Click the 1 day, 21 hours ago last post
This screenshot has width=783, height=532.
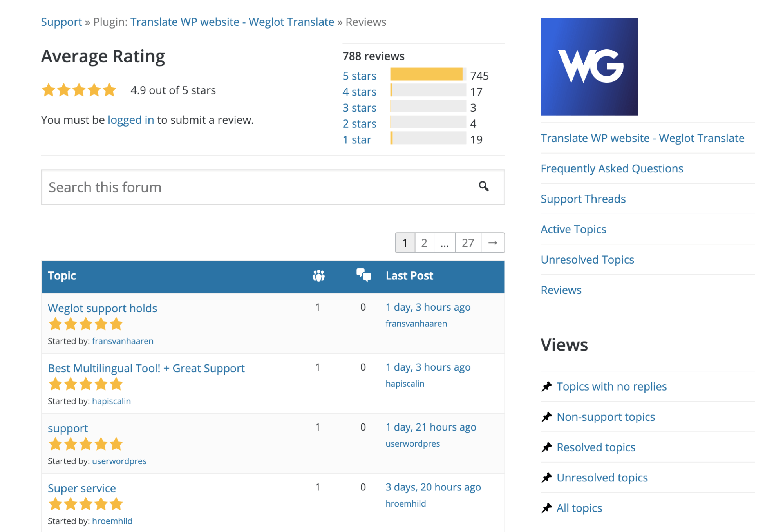(x=430, y=427)
